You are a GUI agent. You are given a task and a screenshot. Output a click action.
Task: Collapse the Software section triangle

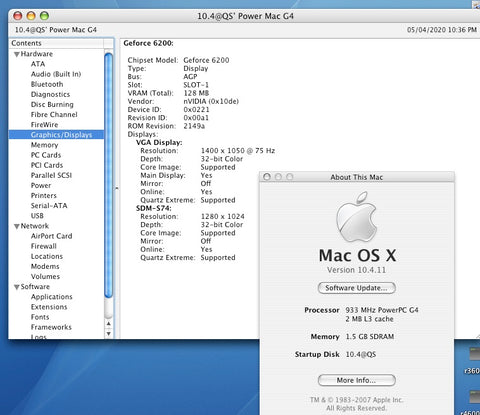coord(17,287)
